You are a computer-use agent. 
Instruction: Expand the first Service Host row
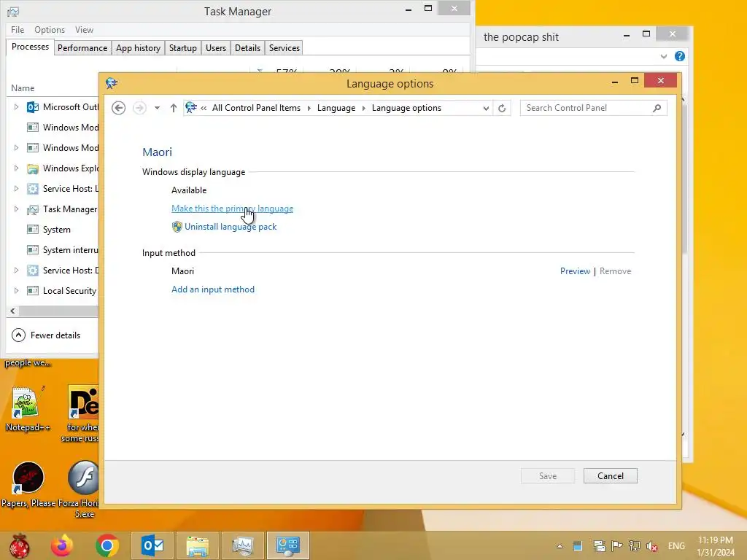[16, 189]
